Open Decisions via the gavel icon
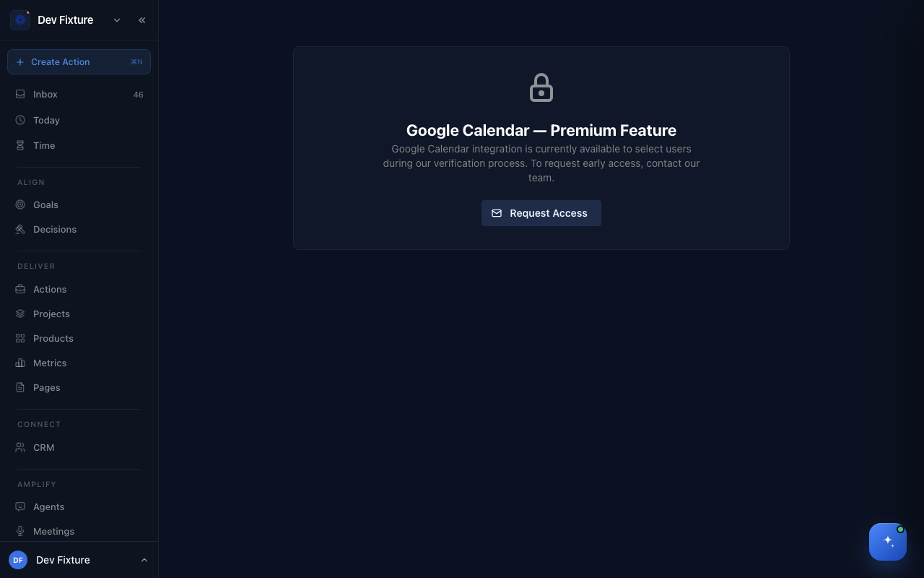Screen dimensions: 924x578 pos(20,229)
